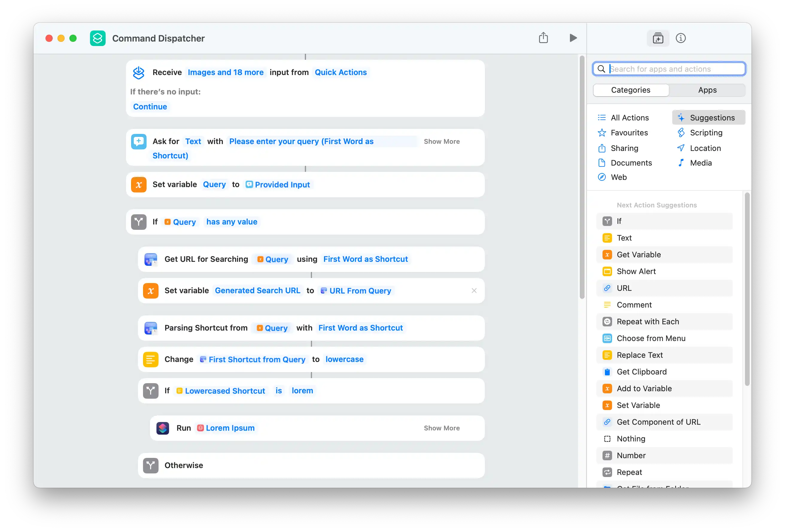
Task: Add Show Alert from suggestions
Action: tap(636, 271)
